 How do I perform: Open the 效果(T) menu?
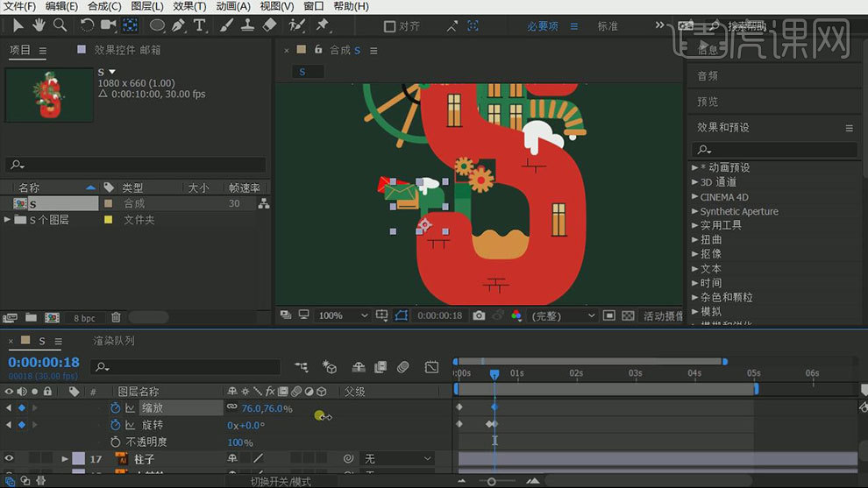click(x=189, y=6)
